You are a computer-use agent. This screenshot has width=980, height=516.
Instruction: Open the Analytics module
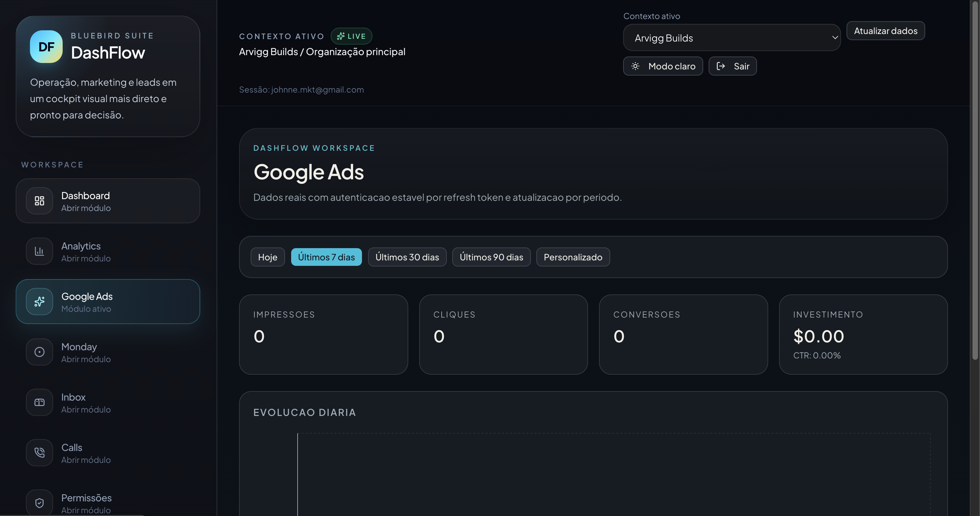pos(108,251)
